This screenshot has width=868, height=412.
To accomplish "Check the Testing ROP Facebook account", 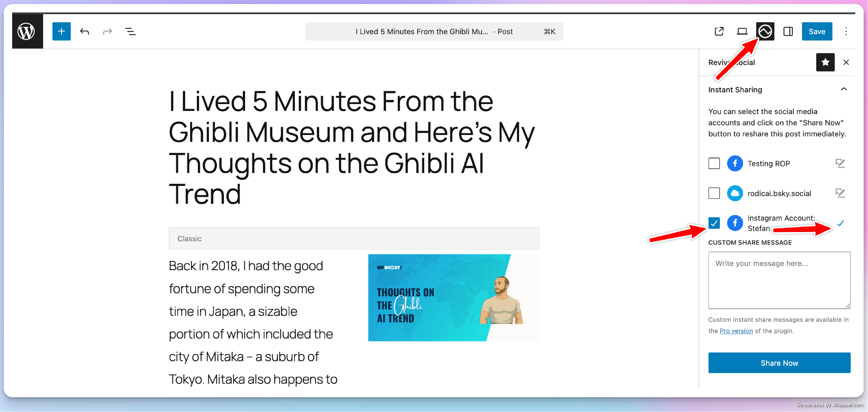I will pyautogui.click(x=714, y=164).
